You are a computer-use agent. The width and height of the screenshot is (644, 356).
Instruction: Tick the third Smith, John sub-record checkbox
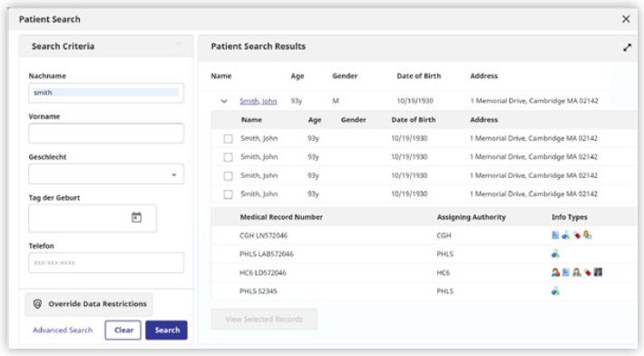[228, 176]
